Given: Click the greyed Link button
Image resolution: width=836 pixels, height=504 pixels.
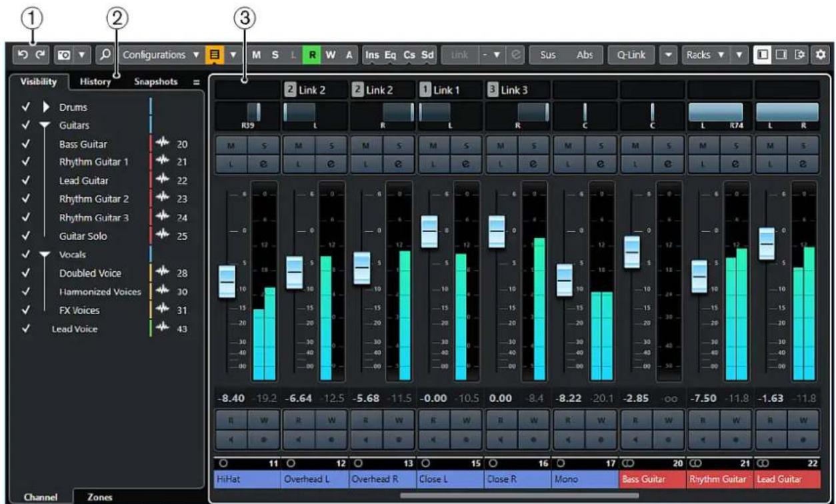Looking at the screenshot, I should [459, 54].
